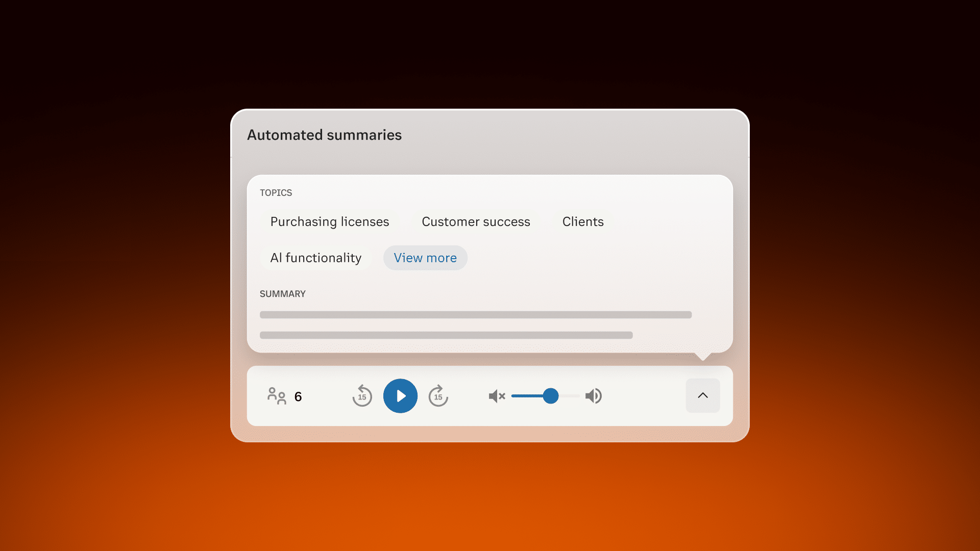Click the volume up speaker icon
The height and width of the screenshot is (551, 980).
tap(593, 395)
